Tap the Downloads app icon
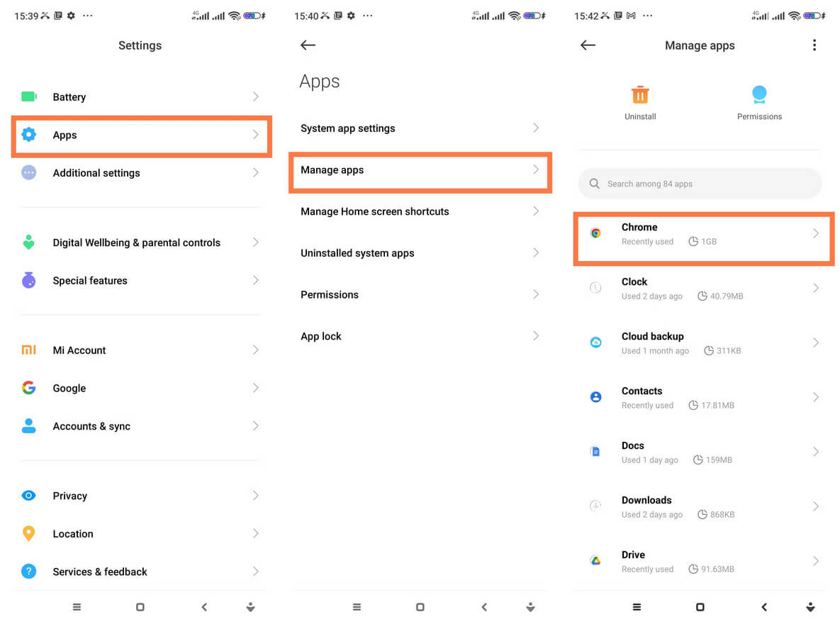The width and height of the screenshot is (840, 624). tap(595, 506)
